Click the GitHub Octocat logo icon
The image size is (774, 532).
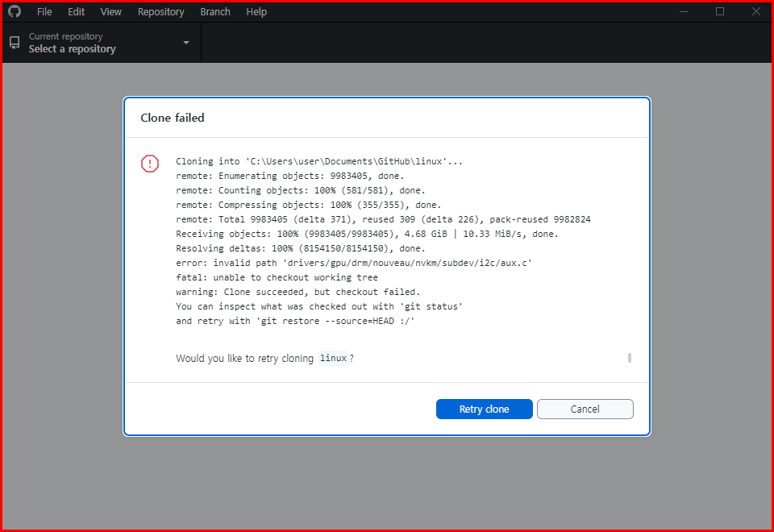(15, 11)
